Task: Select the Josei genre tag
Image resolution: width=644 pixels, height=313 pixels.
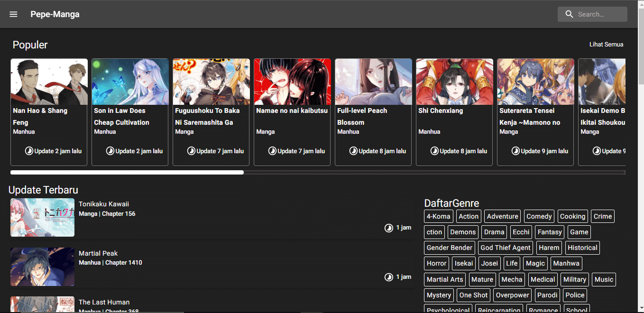Action: [489, 263]
